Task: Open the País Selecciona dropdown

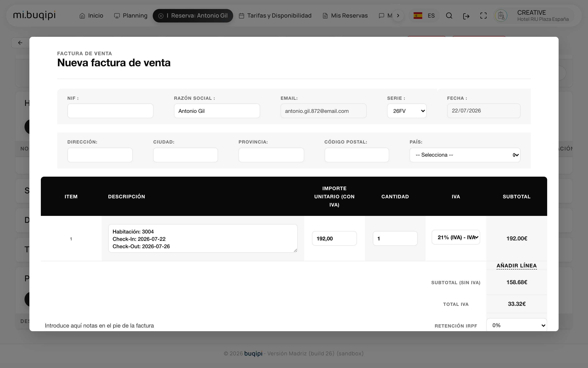Action: coord(465,155)
